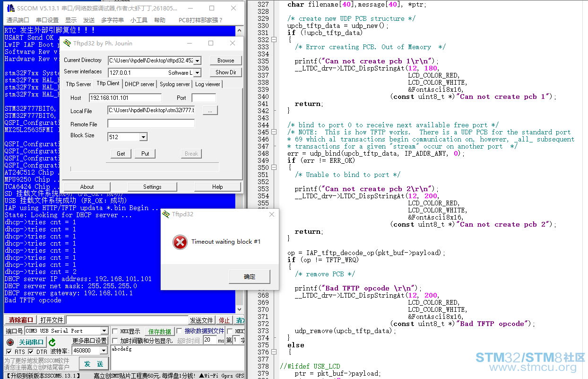588x379 pixels.
Task: Open the Server interfaces dropdown
Action: point(198,73)
